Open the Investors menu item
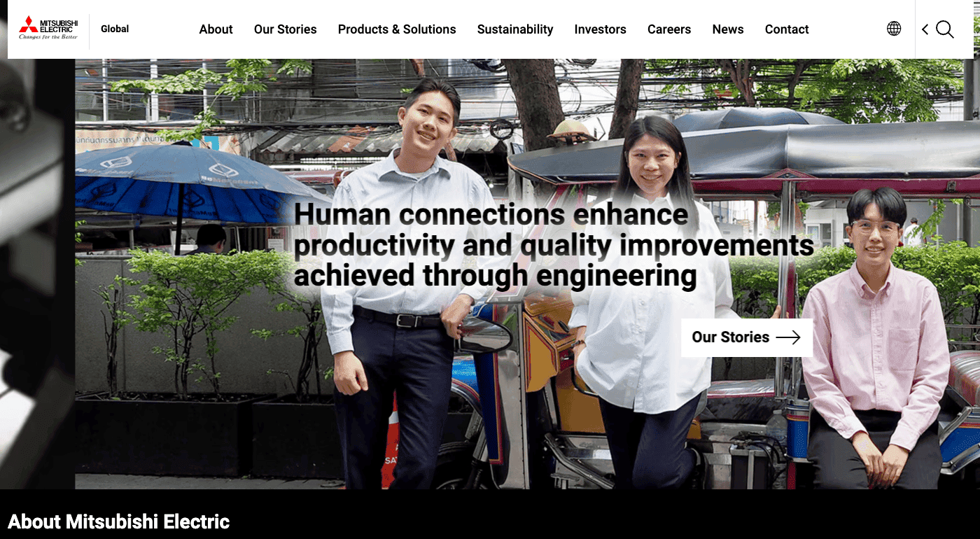Image resolution: width=980 pixels, height=539 pixels. [x=600, y=29]
